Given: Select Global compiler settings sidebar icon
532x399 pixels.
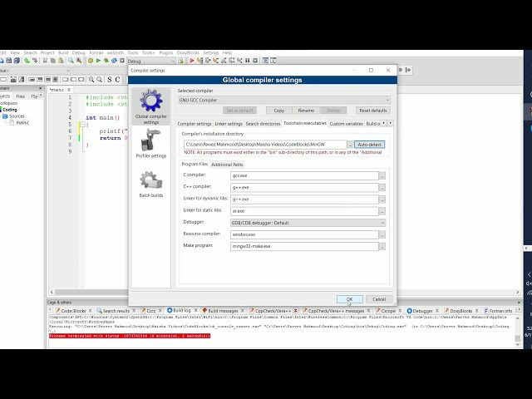Looking at the screenshot, I should tap(151, 106).
